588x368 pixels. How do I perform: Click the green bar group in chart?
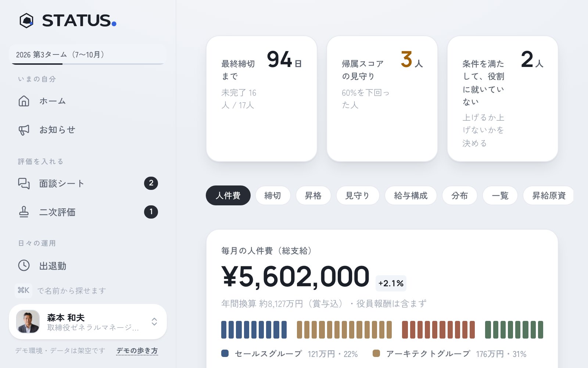[x=514, y=330]
